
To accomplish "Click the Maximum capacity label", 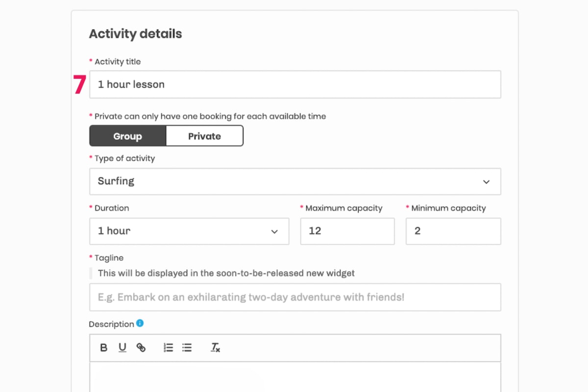I will coord(344,208).
